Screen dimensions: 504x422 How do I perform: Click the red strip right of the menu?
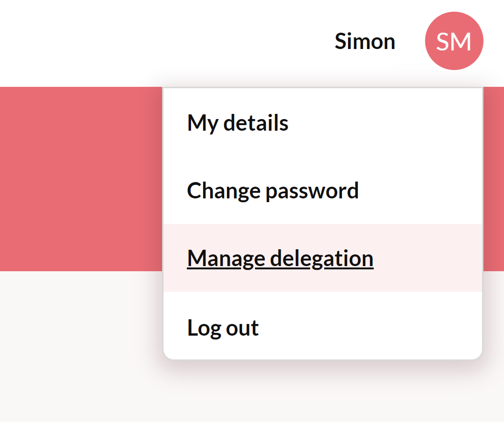pyautogui.click(x=493, y=177)
